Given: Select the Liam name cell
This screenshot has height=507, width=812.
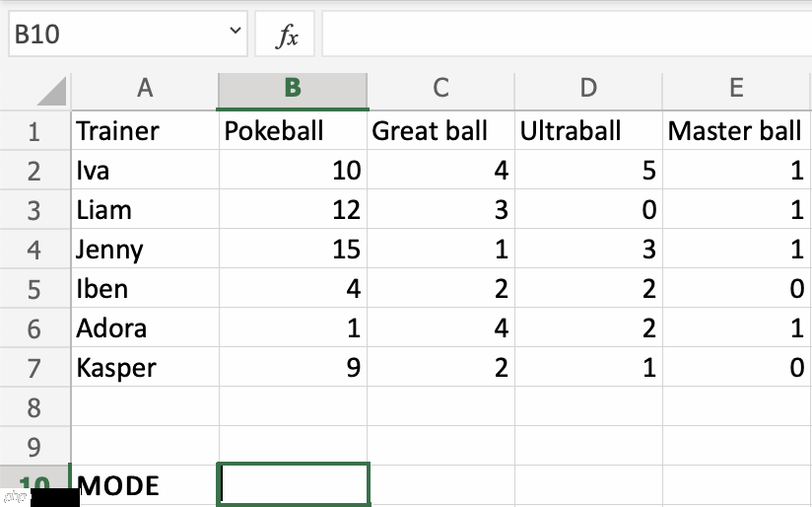Looking at the screenshot, I should pyautogui.click(x=145, y=209).
